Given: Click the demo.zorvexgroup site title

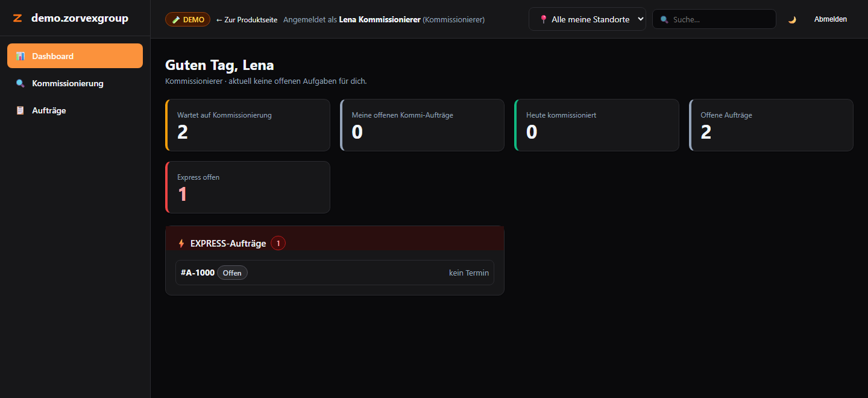Looking at the screenshot, I should (x=80, y=18).
